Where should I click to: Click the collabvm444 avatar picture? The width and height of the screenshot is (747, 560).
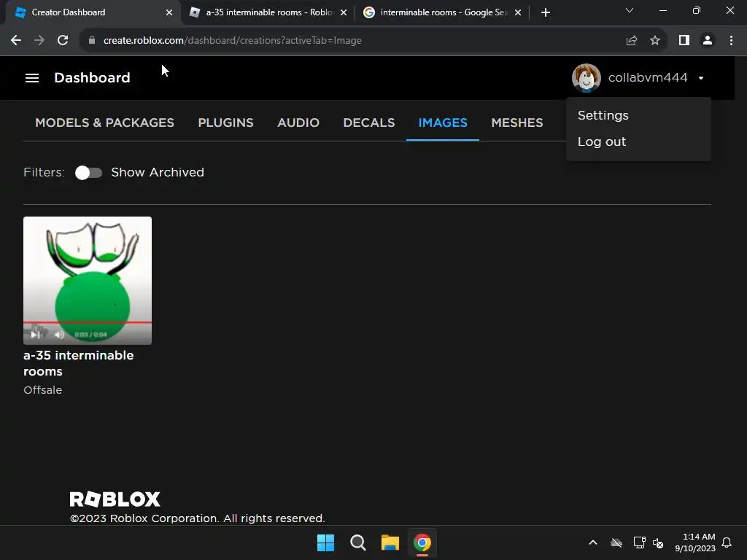click(586, 77)
